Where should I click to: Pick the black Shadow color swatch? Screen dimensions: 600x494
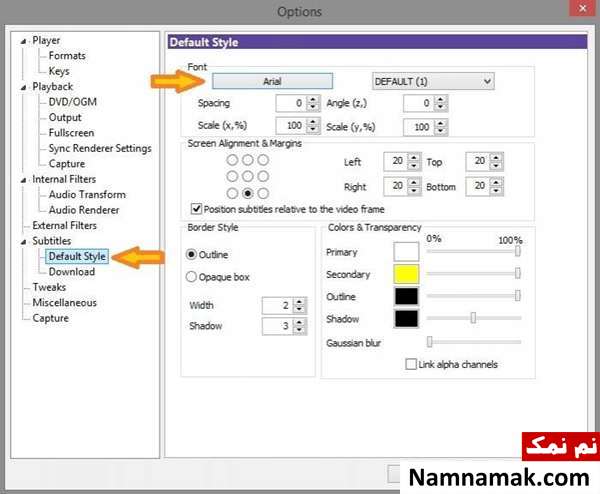[x=406, y=318]
